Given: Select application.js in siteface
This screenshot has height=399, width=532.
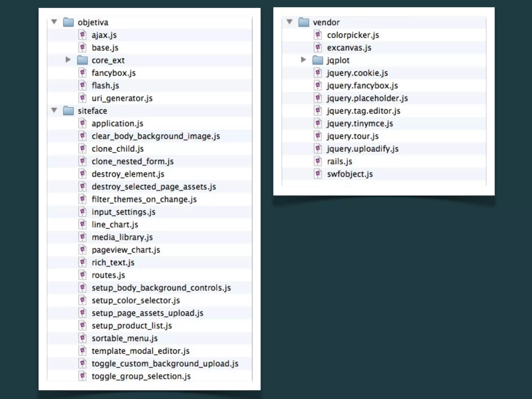Looking at the screenshot, I should (x=117, y=124).
